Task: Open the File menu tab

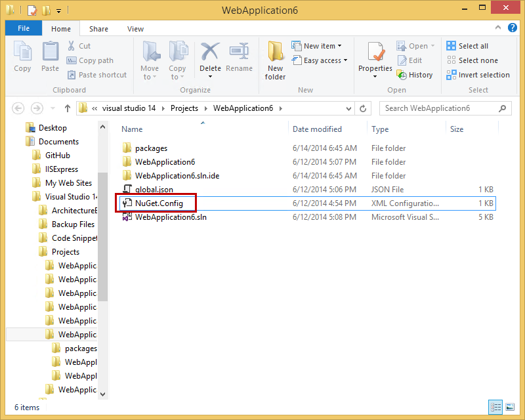Action: (x=24, y=28)
